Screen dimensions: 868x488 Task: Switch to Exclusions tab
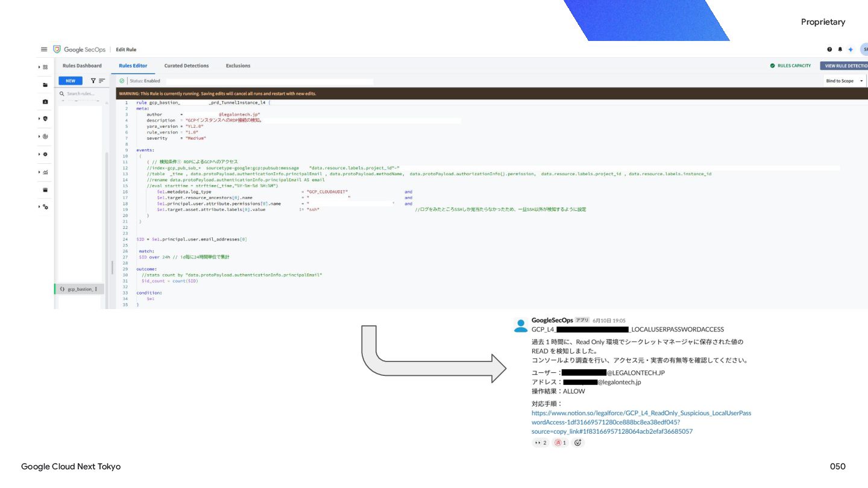click(x=238, y=66)
